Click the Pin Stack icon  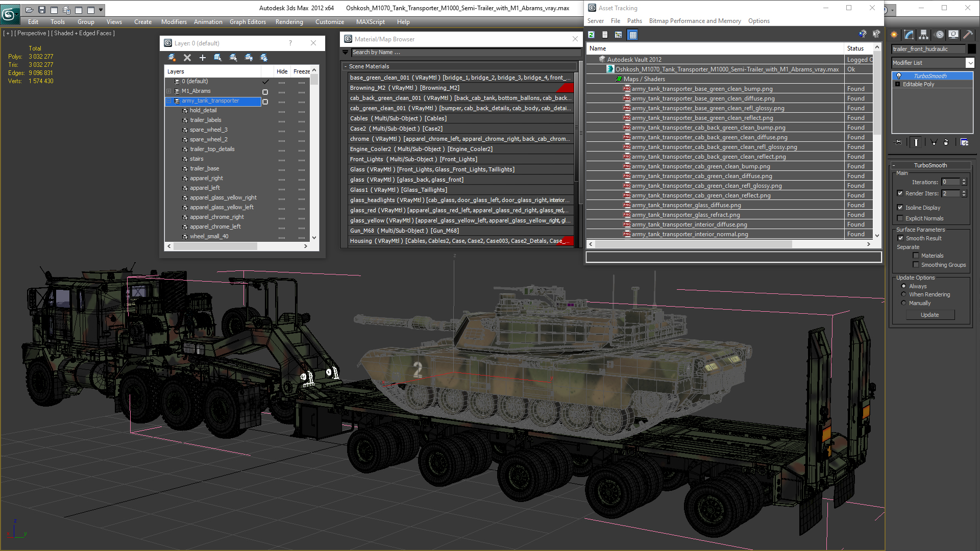[899, 142]
